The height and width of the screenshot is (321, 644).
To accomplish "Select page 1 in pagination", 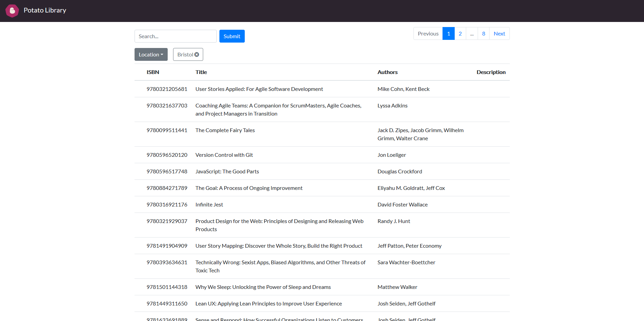I will coord(449,33).
